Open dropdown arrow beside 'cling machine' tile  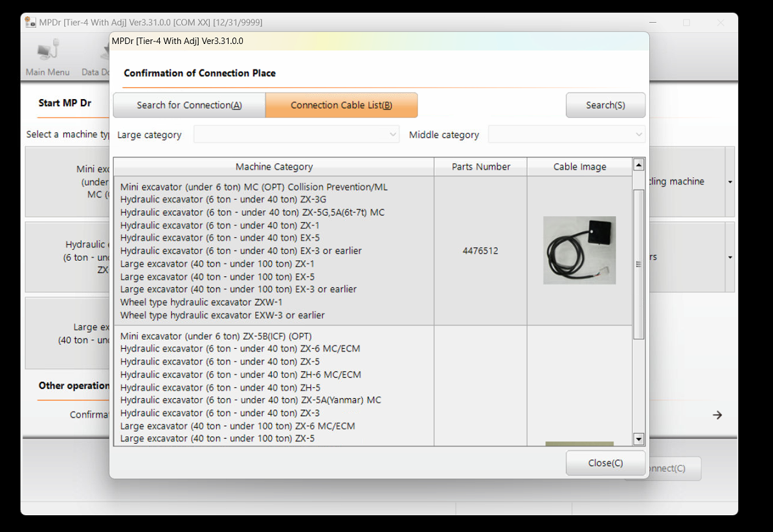tap(730, 182)
